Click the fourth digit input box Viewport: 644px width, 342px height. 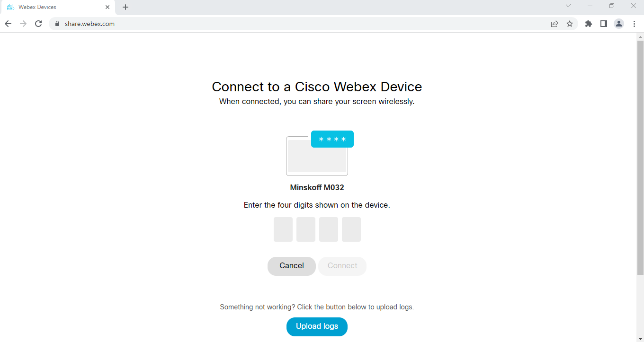tap(351, 229)
